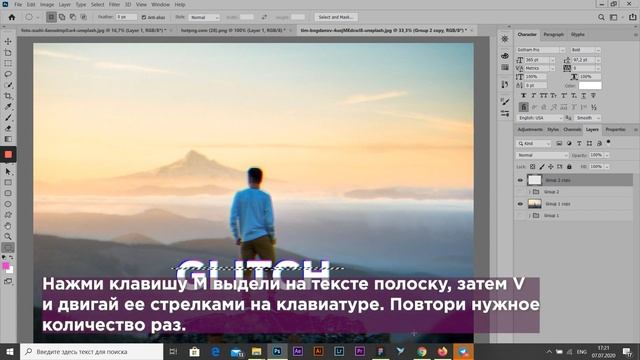The image size is (640, 360).
Task: Open the Smooth anti-aliasing dropdown
Action: [x=588, y=118]
